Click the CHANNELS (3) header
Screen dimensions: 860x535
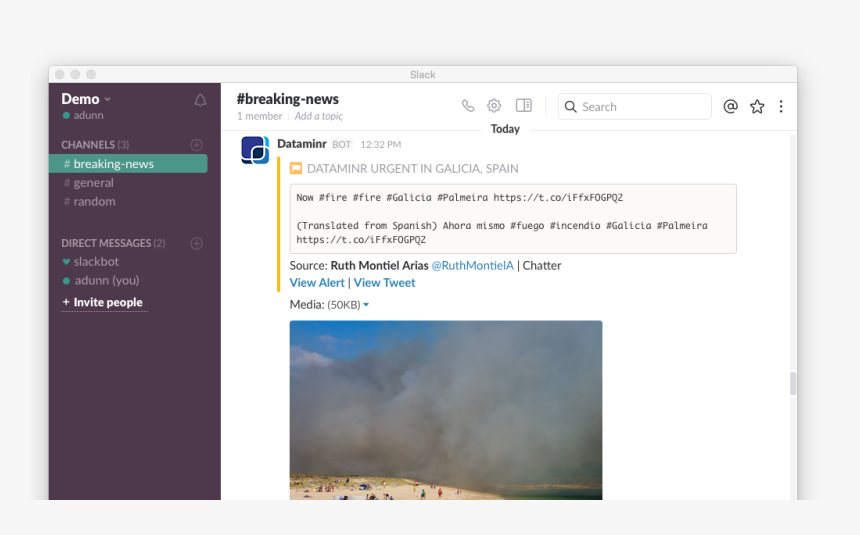95,145
